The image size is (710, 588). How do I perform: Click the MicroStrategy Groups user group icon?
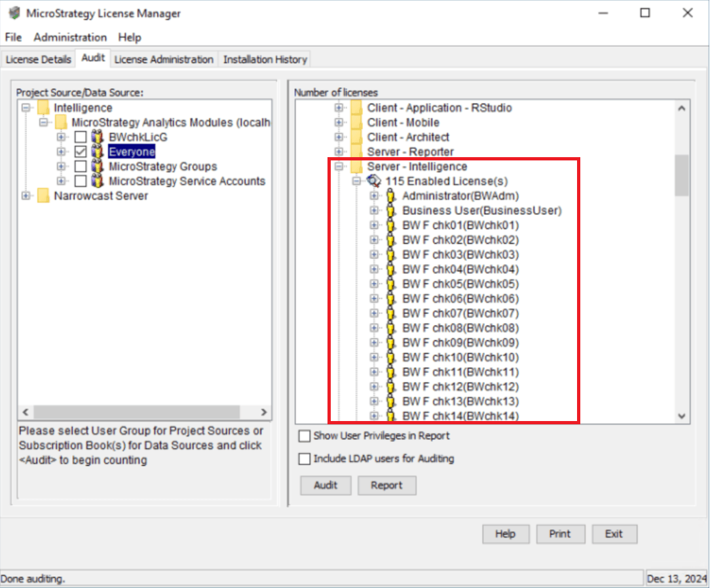point(98,166)
